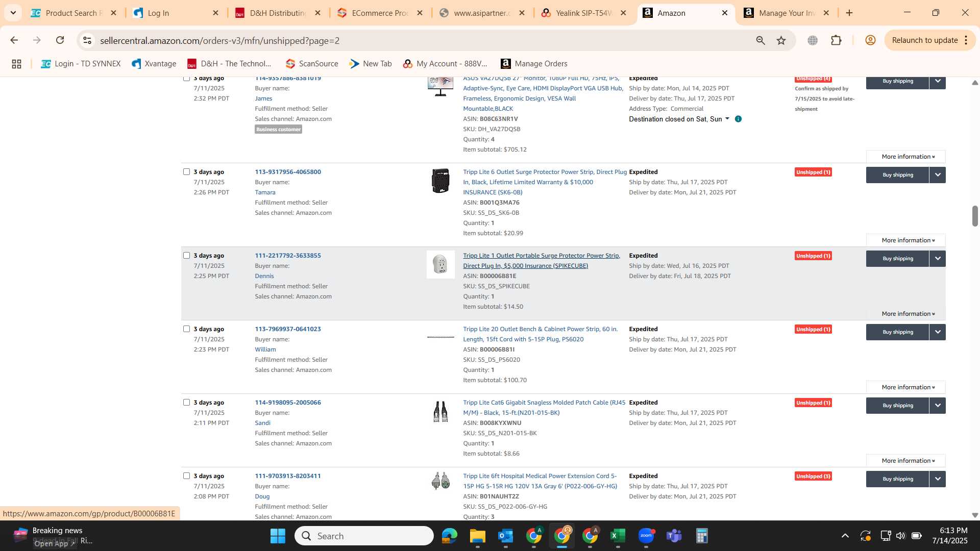Reload the current page

click(x=60, y=40)
